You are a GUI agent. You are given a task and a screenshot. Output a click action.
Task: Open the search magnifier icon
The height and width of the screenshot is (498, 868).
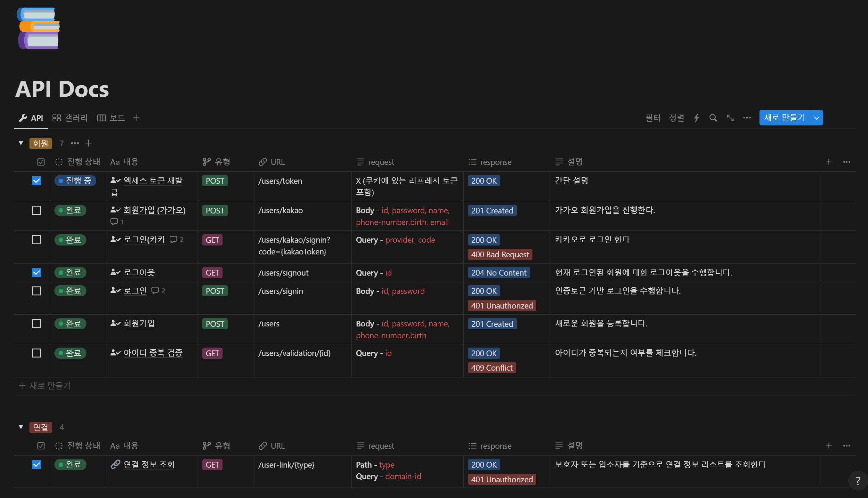(713, 118)
